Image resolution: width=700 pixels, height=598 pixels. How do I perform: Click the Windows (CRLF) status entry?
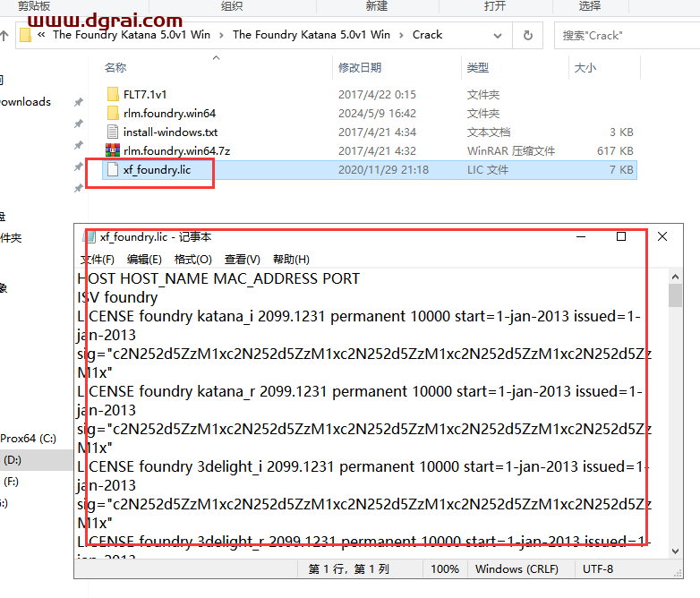[x=516, y=569]
